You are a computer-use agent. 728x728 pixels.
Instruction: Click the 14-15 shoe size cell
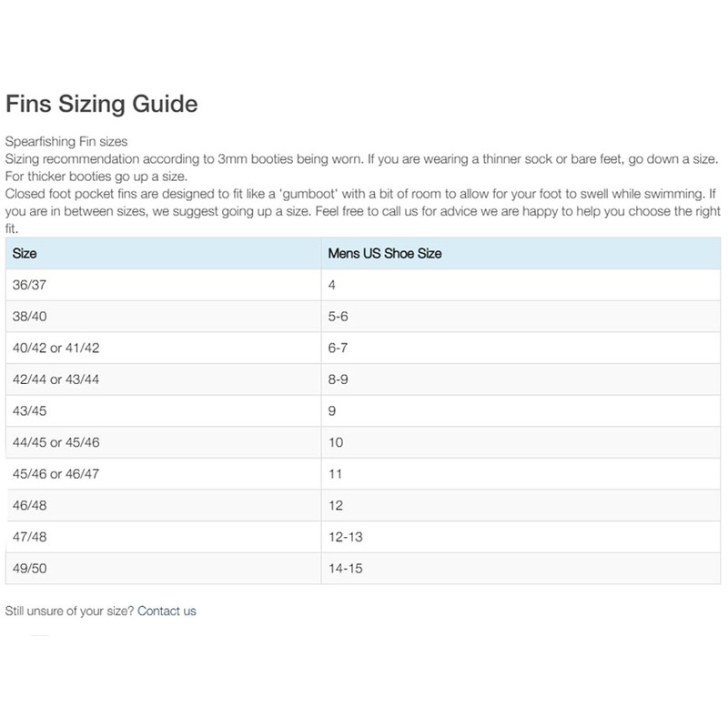[x=346, y=569]
